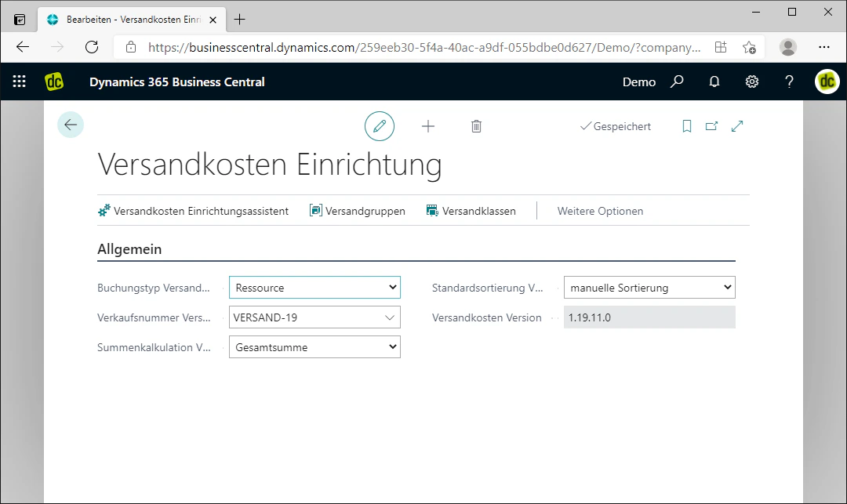Click the Summenkalkulation V... field label
The width and height of the screenshot is (847, 504).
pyautogui.click(x=154, y=347)
